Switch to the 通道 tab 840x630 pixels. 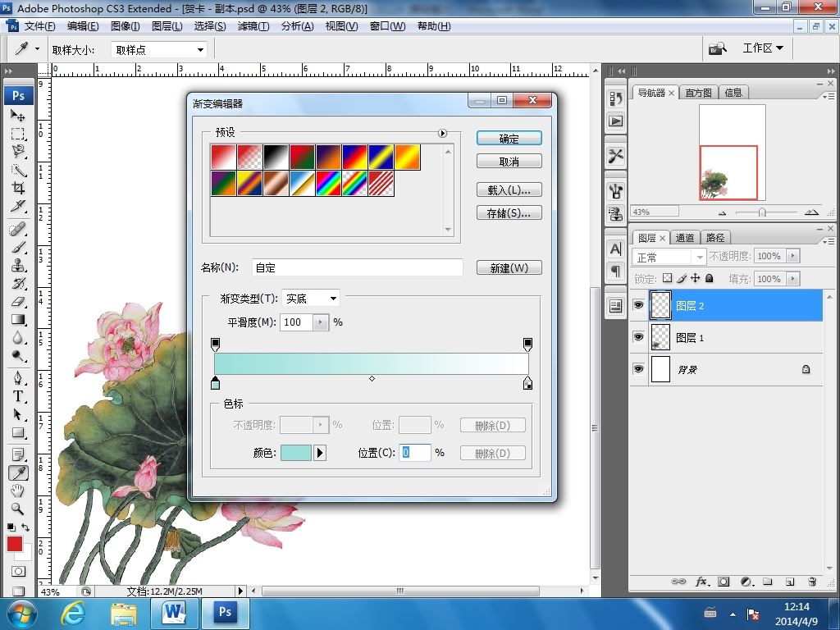[x=685, y=238]
